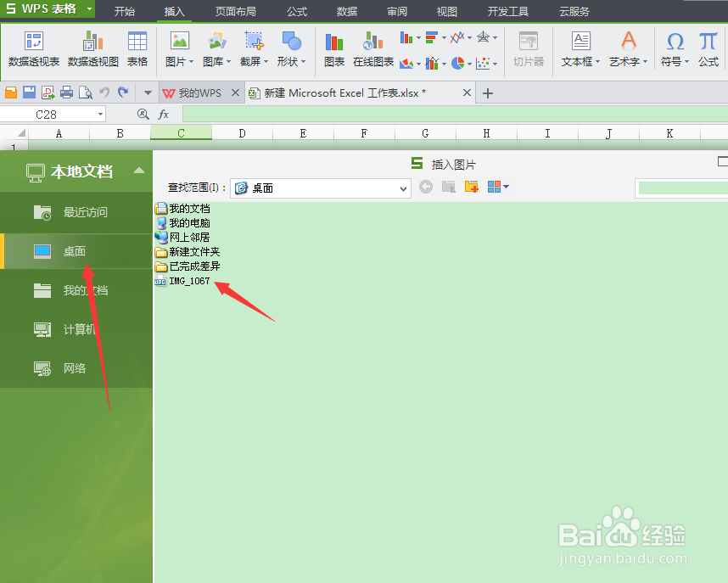Click the Save icon in quick toolbar
The height and width of the screenshot is (583, 728).
pyautogui.click(x=29, y=92)
